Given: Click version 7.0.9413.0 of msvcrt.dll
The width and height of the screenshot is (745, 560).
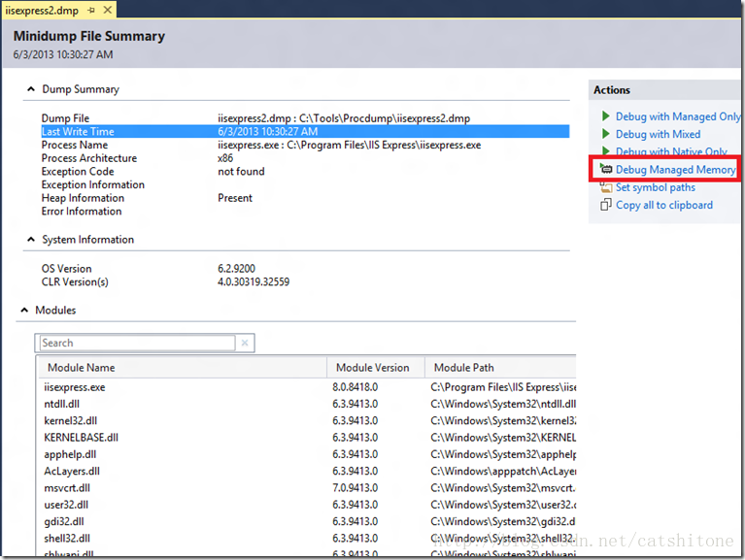Looking at the screenshot, I should (355, 488).
